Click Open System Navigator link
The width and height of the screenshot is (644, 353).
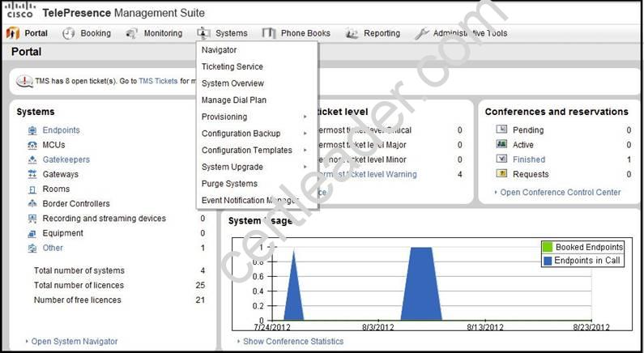click(75, 342)
